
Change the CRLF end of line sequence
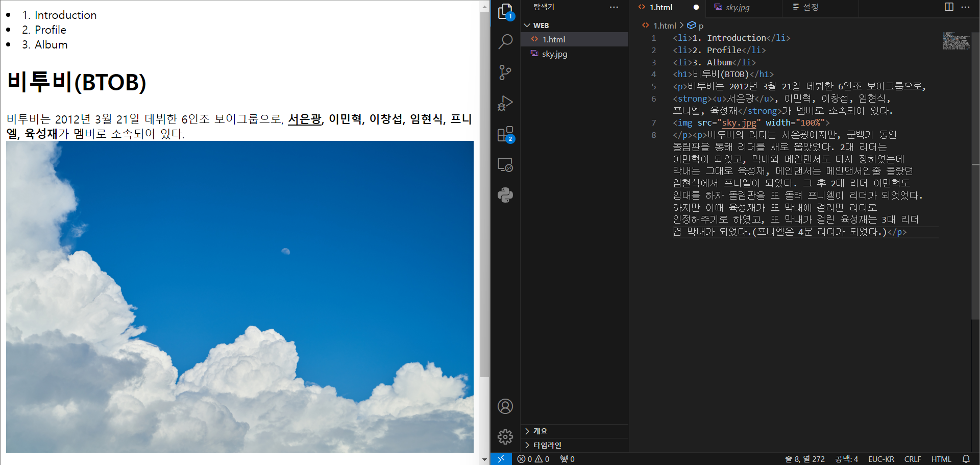(x=913, y=459)
